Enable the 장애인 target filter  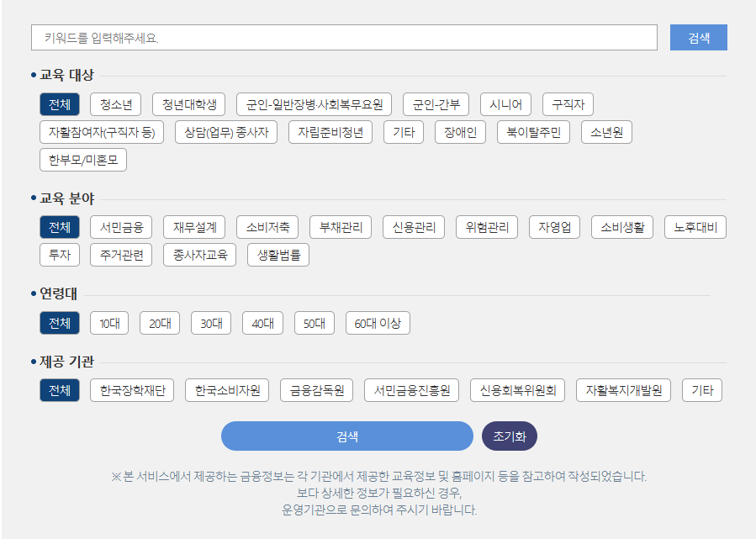coord(459,132)
